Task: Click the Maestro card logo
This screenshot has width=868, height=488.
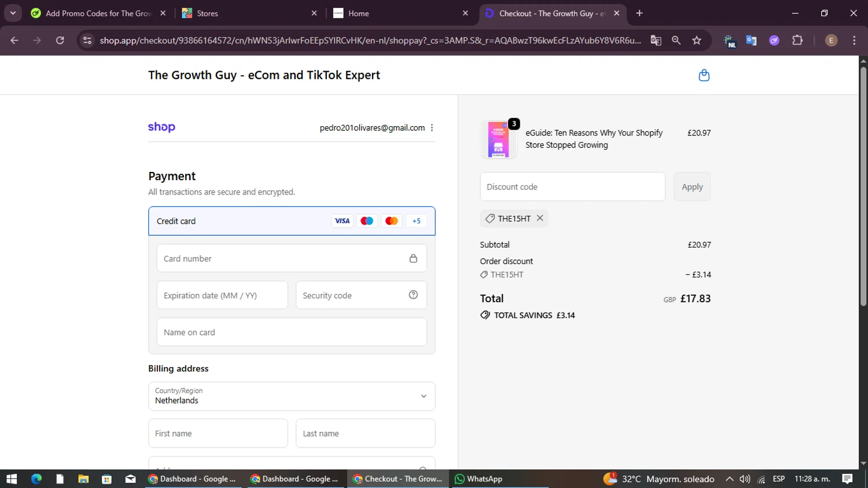Action: (x=367, y=221)
